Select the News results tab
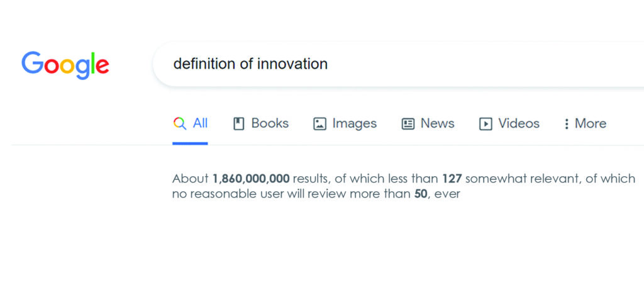This screenshot has height=302, width=644. [x=428, y=124]
